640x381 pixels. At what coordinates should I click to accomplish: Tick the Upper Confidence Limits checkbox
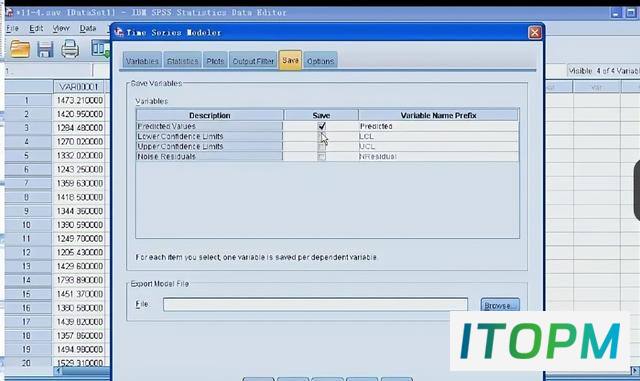click(x=322, y=146)
